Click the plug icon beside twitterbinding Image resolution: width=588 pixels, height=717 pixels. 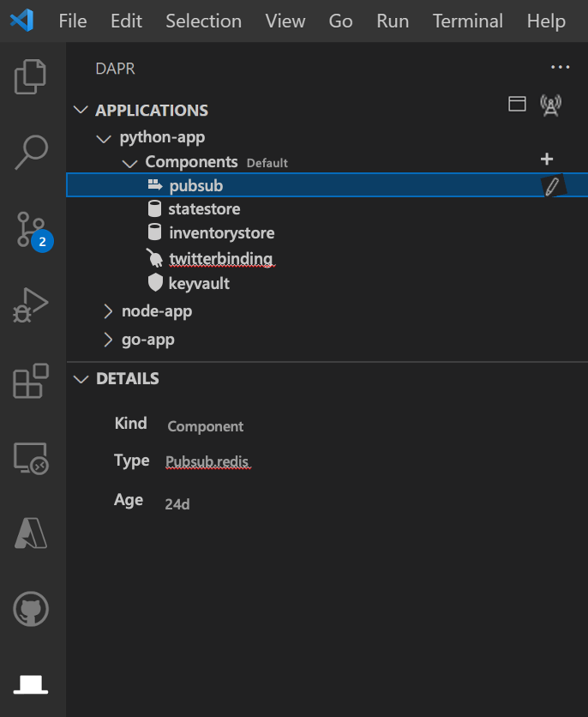pos(154,258)
